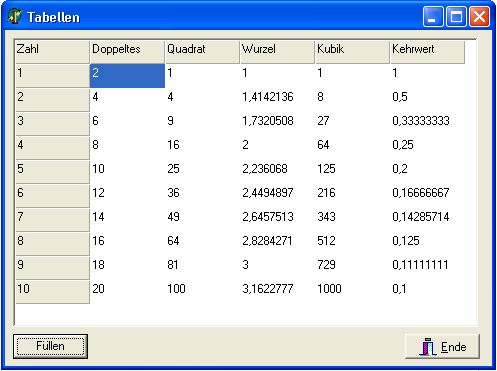Click the Kubik column header
The height and width of the screenshot is (371, 497).
(x=352, y=52)
